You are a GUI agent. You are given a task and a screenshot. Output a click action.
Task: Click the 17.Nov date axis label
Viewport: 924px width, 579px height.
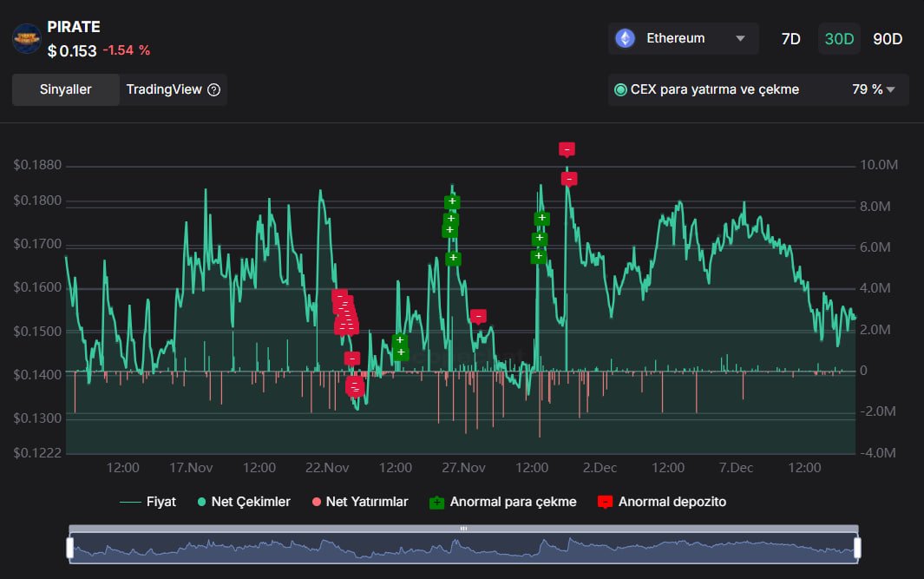pyautogui.click(x=191, y=468)
